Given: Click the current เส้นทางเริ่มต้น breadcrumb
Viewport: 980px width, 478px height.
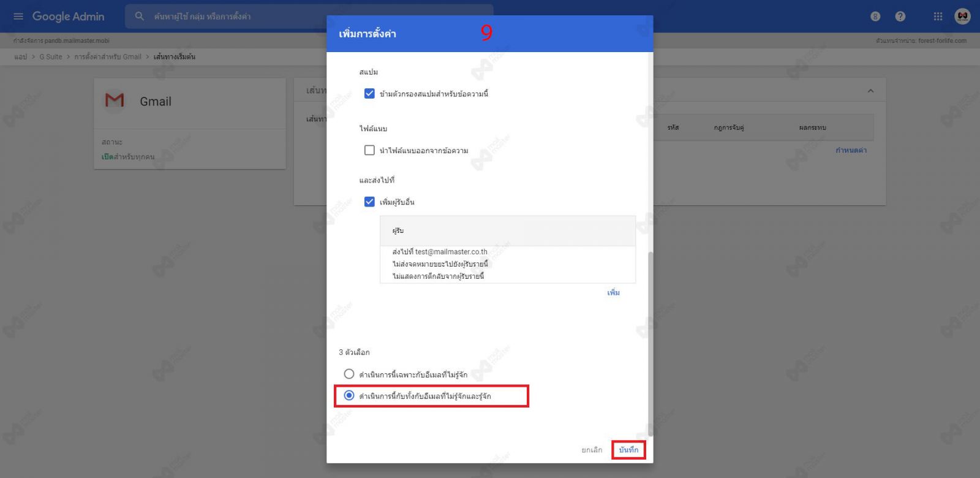Looking at the screenshot, I should click(x=174, y=57).
